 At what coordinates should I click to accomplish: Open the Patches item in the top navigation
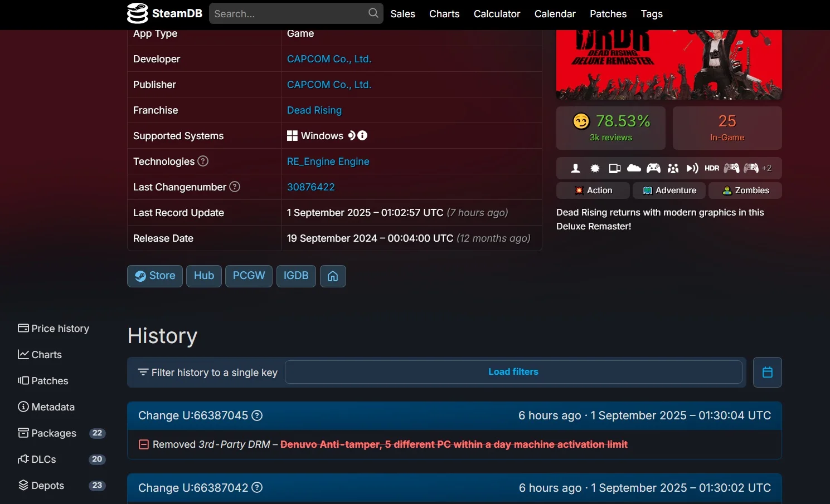[x=608, y=14]
